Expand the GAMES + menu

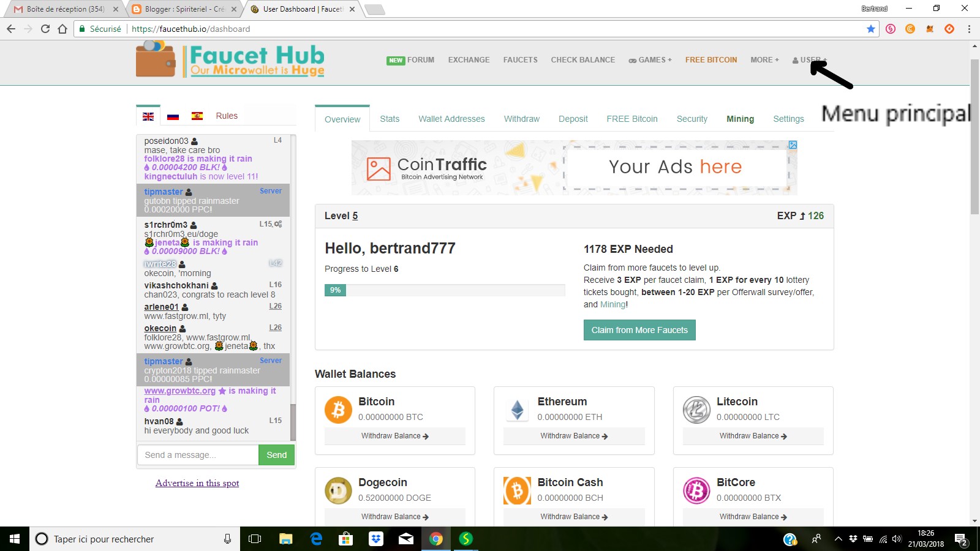(650, 60)
